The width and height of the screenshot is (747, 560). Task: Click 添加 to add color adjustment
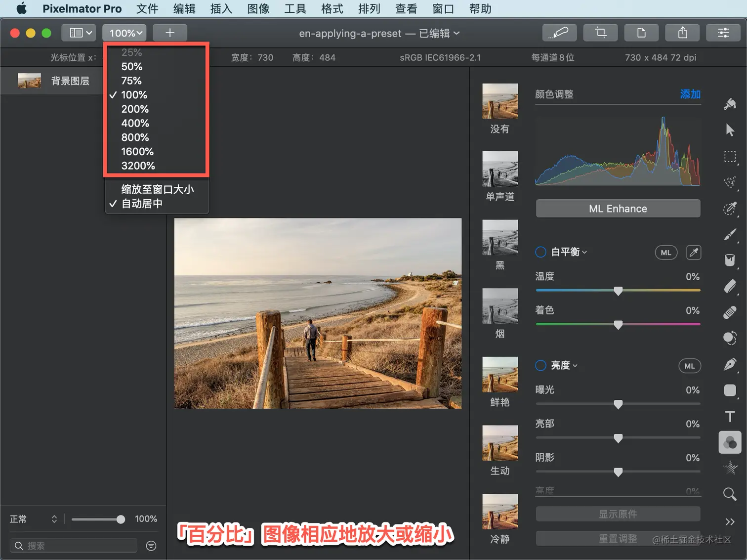pos(690,94)
